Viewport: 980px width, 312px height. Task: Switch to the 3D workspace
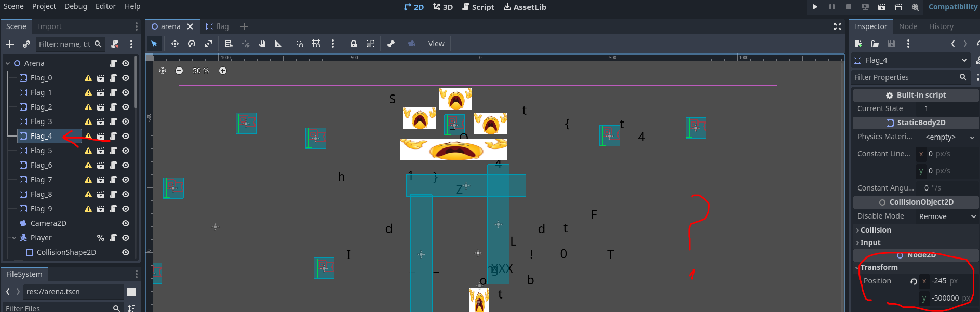coord(443,7)
